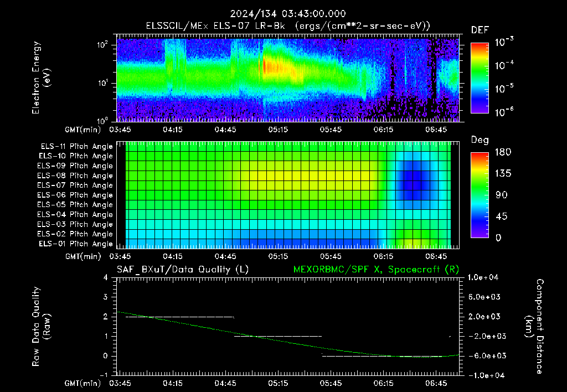Click the 06:45 tick under the data quality plot
567x392 pixels.
pyautogui.click(x=436, y=383)
